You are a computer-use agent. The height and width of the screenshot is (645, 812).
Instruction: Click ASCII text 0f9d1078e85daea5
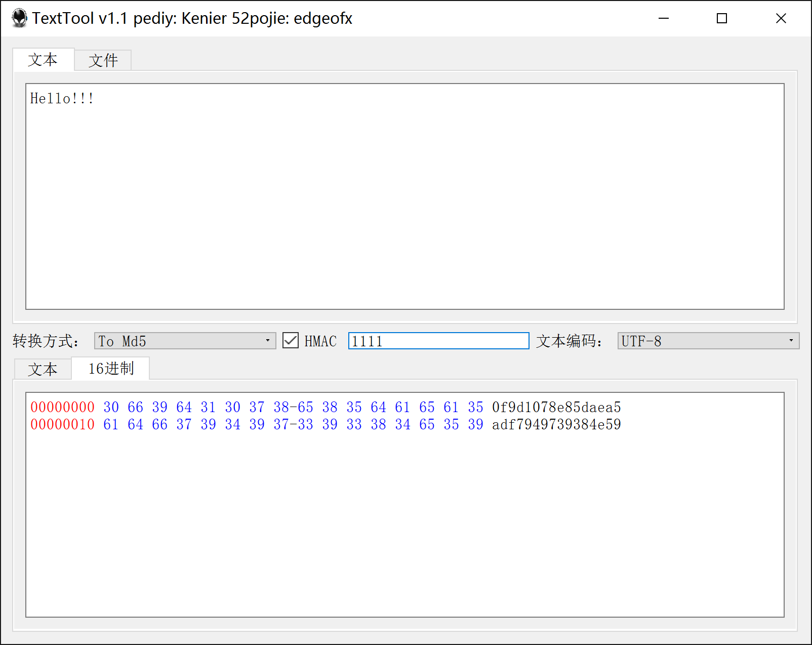(556, 407)
